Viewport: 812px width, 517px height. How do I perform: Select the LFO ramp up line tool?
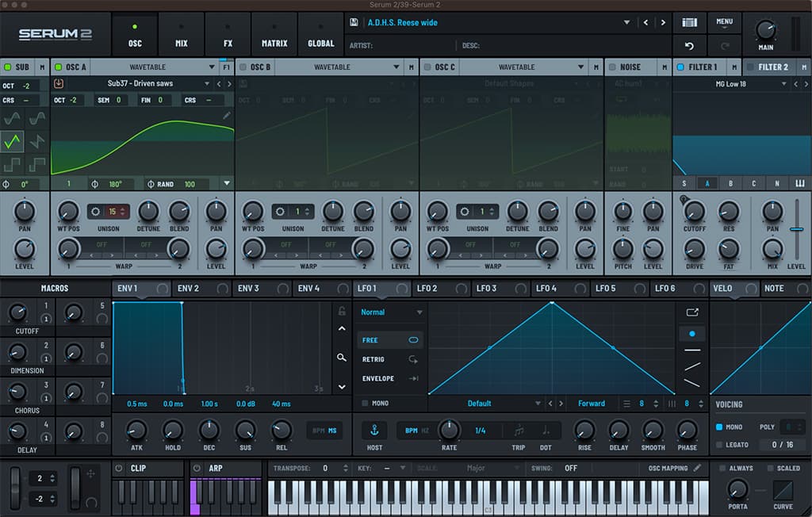tap(692, 366)
